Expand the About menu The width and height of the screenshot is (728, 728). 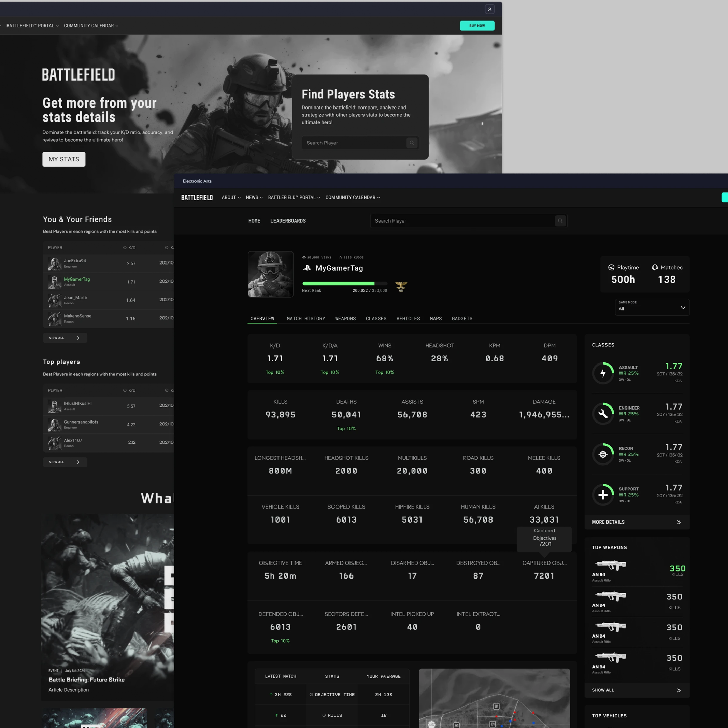tap(231, 198)
